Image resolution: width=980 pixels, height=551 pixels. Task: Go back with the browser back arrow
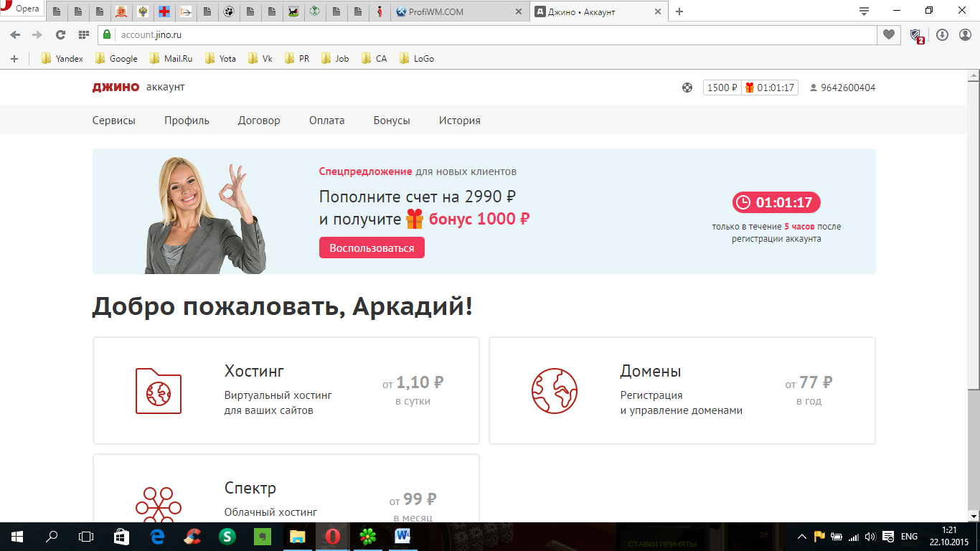pyautogui.click(x=16, y=34)
